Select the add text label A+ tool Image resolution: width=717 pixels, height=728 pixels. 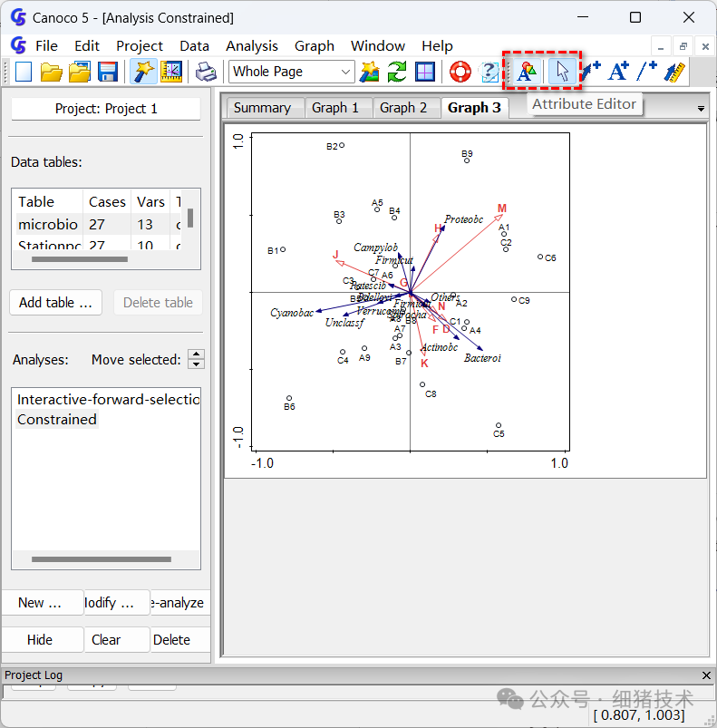(618, 72)
